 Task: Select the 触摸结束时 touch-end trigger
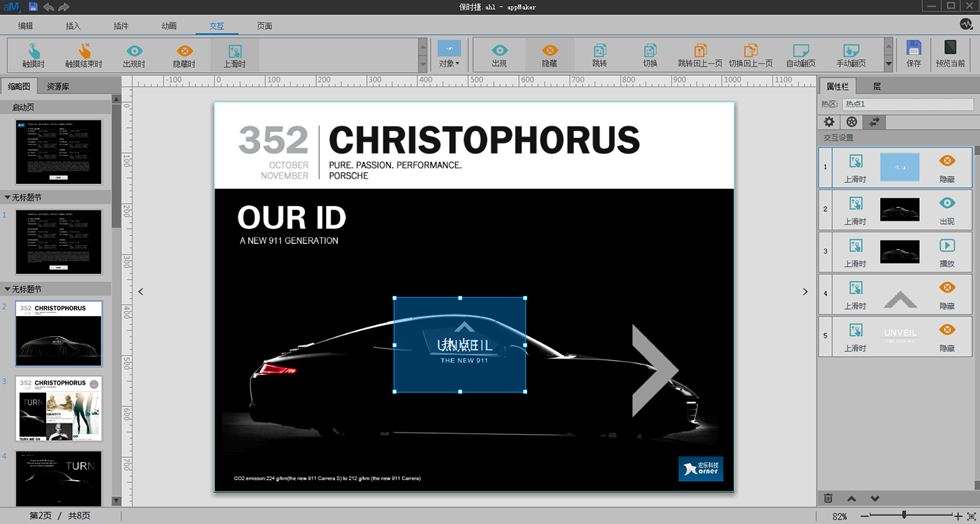(x=84, y=56)
